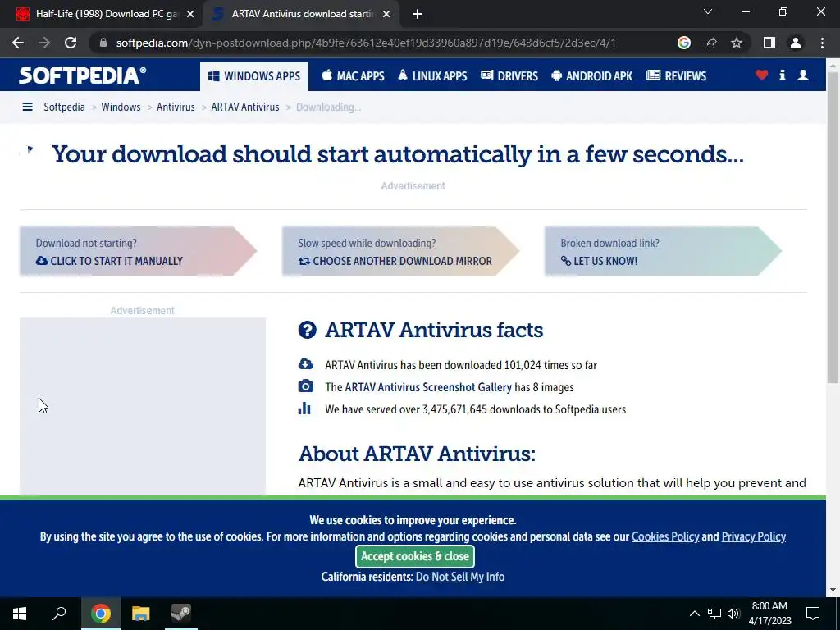Open the Chrome profile icon
This screenshot has height=630, width=840.
[x=796, y=43]
